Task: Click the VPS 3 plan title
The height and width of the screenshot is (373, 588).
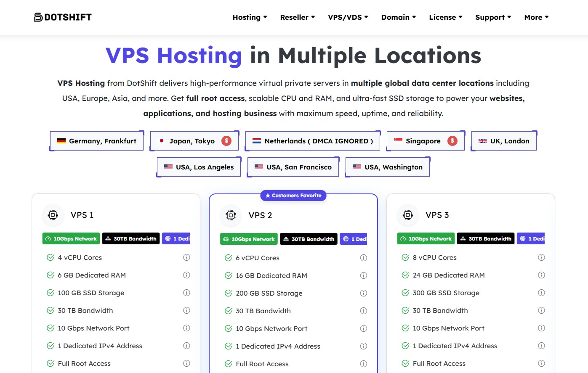Action: (437, 215)
